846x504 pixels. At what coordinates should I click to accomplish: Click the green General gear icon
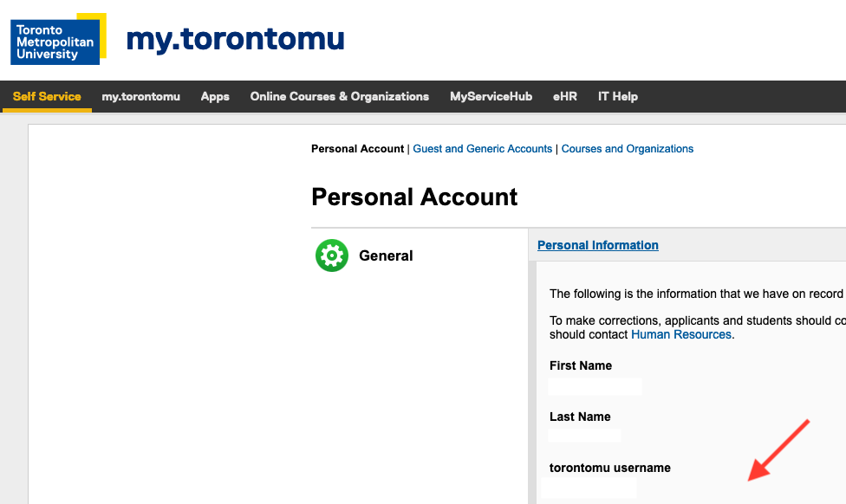pyautogui.click(x=332, y=255)
